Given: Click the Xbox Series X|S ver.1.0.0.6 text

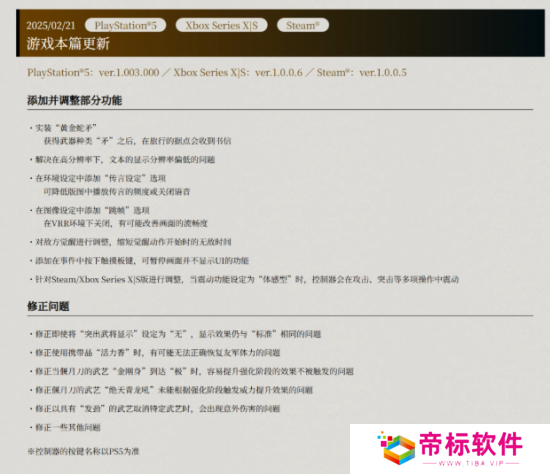Looking at the screenshot, I should point(238,73).
